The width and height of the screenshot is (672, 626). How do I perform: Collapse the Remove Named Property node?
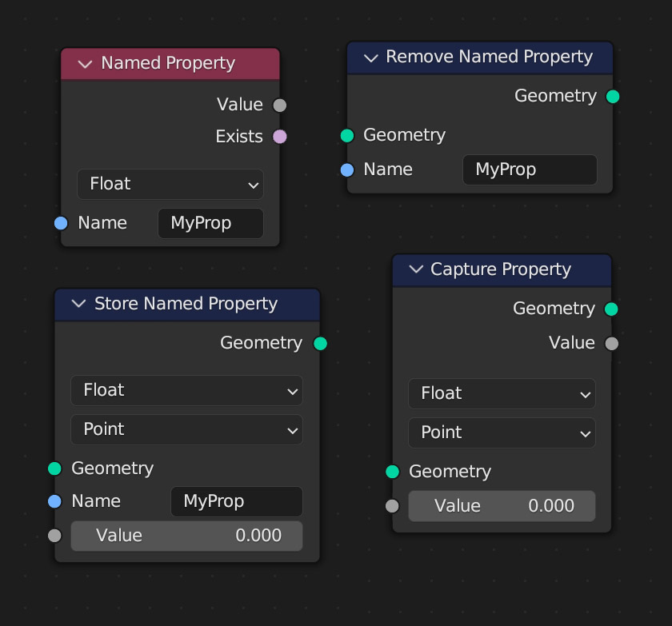click(370, 58)
